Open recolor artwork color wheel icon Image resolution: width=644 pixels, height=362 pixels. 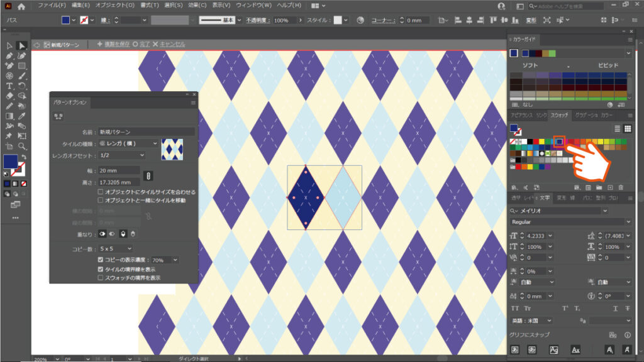click(x=360, y=20)
